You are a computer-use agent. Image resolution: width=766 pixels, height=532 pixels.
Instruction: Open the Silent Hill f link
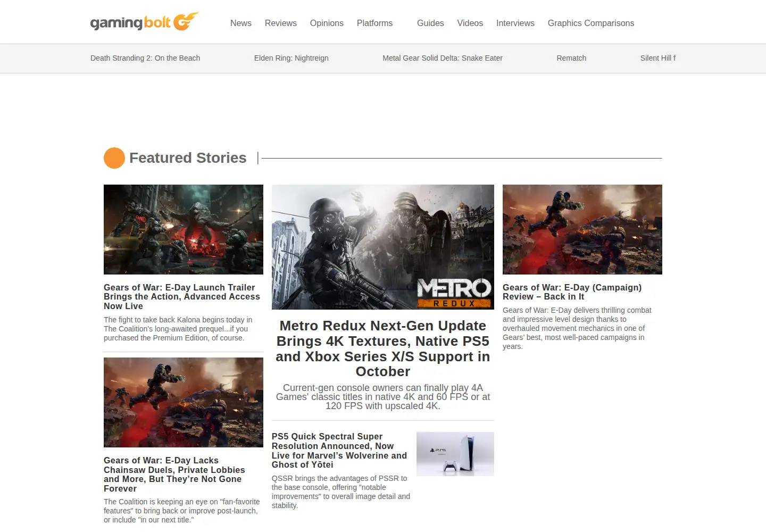tap(658, 58)
